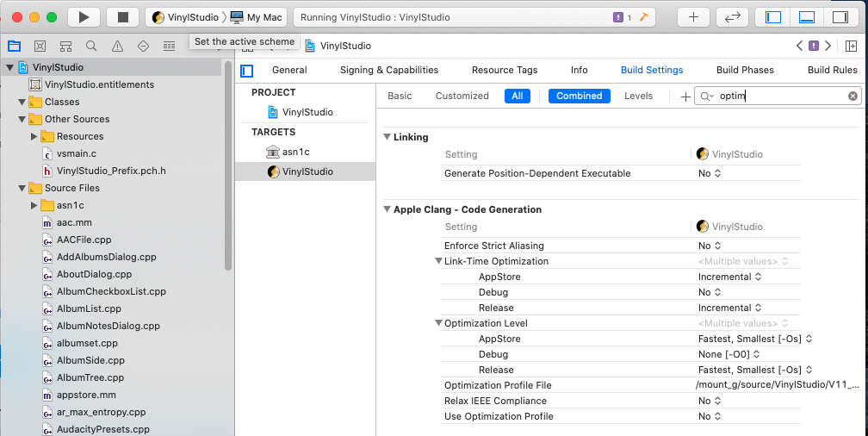This screenshot has height=436, width=868.
Task: Toggle the right inspector panel
Action: point(840,17)
